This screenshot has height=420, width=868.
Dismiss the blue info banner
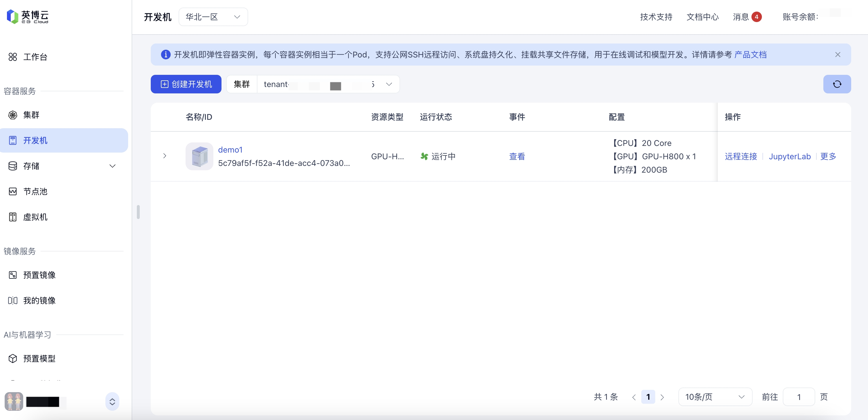837,55
